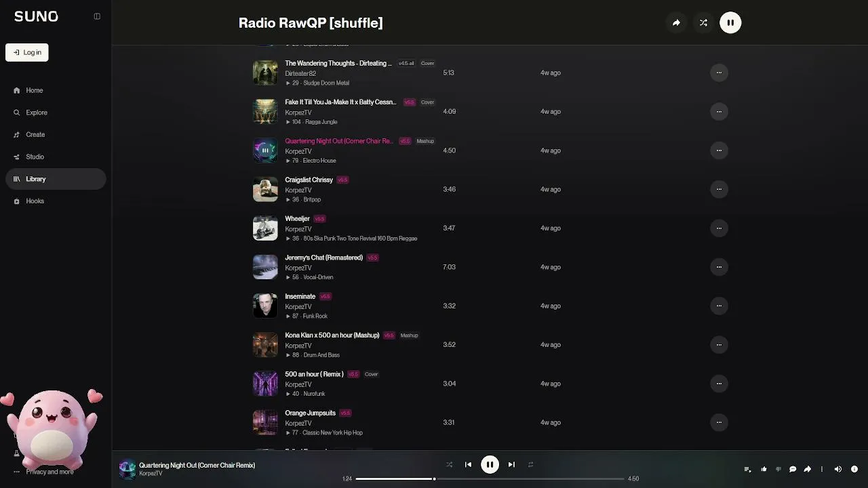Toggle repeat in the bottom player bar

click(530, 464)
